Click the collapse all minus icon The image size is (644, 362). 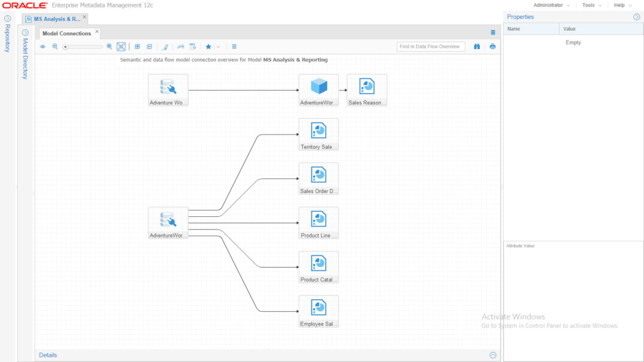tap(150, 47)
